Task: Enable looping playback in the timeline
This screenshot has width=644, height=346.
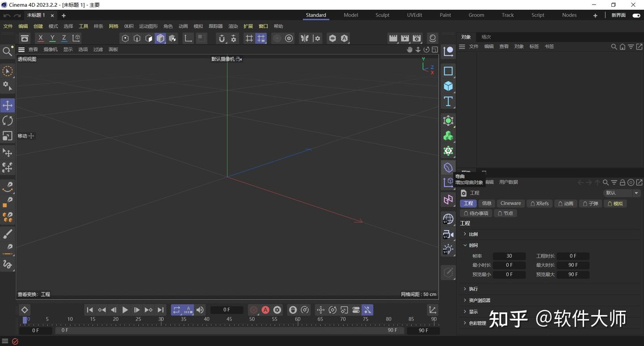Action: (176, 309)
